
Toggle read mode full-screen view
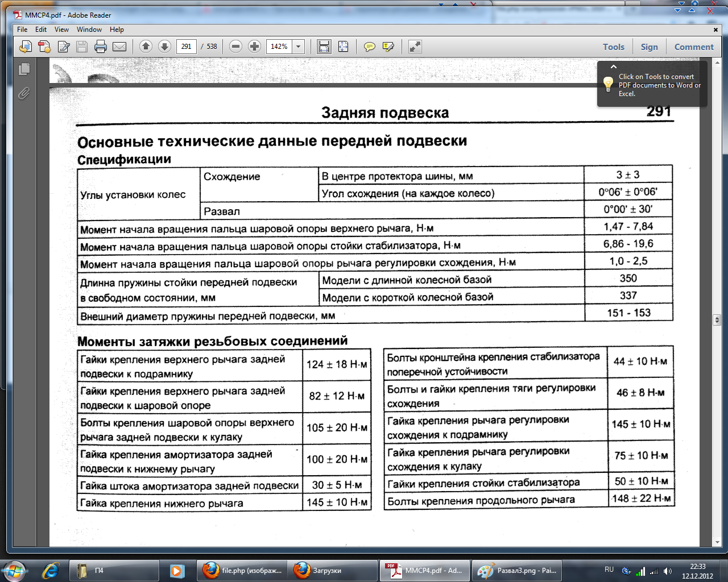pos(415,47)
